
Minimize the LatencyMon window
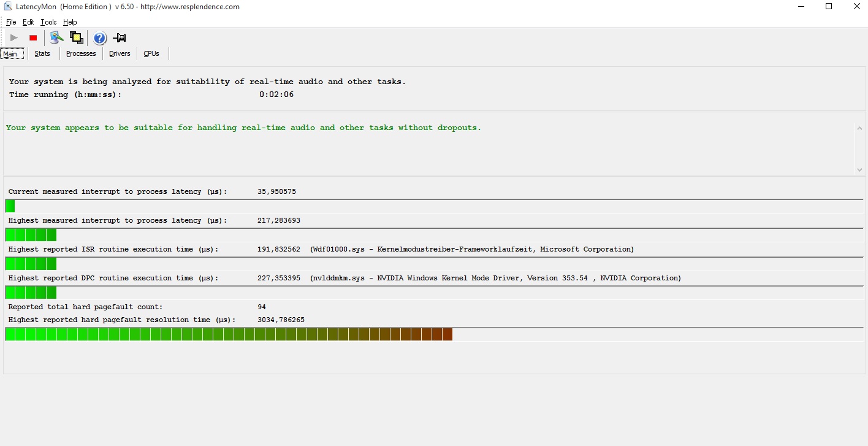(x=801, y=7)
